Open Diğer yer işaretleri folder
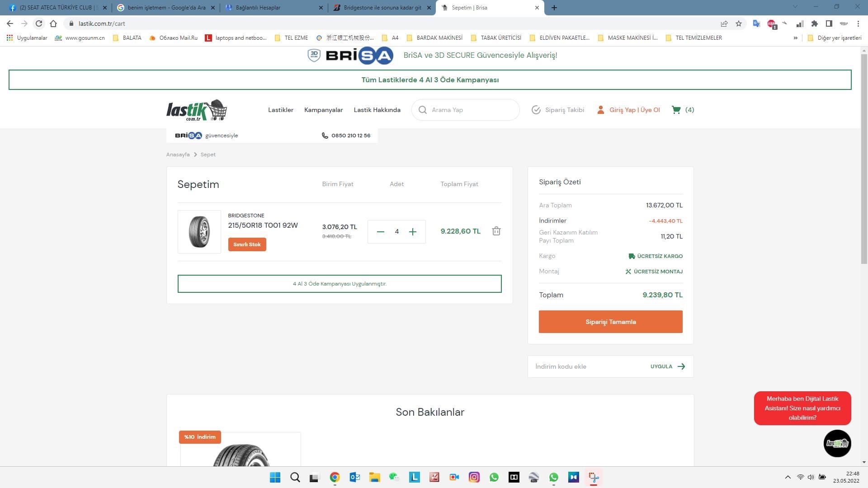 [835, 38]
